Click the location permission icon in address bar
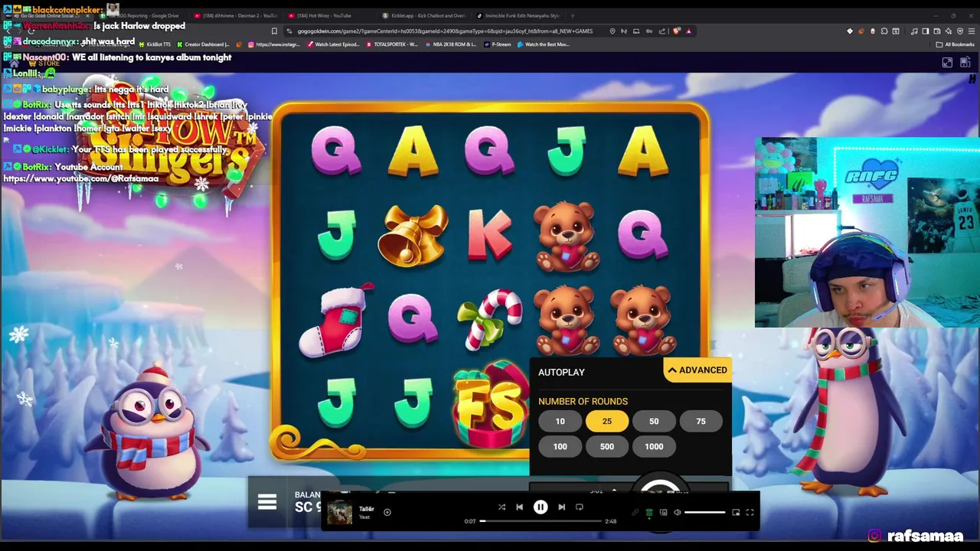 [x=612, y=31]
